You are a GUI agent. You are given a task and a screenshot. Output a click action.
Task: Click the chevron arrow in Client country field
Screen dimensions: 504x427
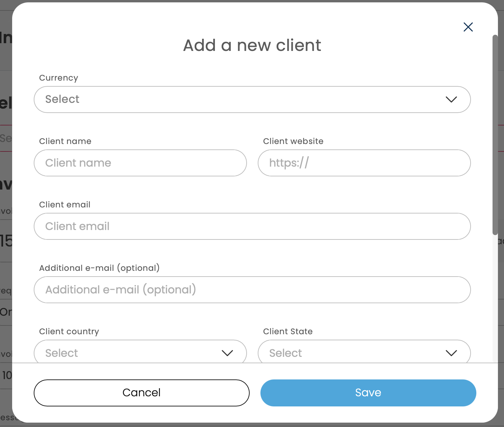tap(227, 353)
